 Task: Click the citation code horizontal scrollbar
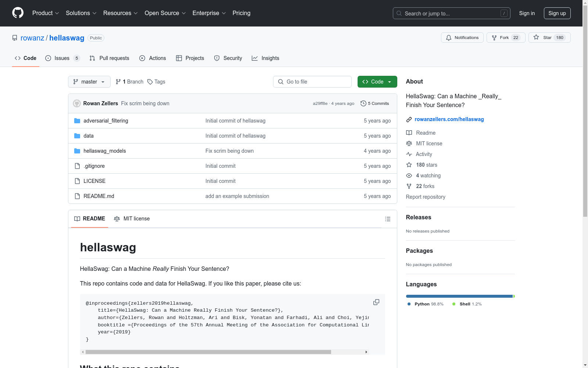[x=208, y=352]
